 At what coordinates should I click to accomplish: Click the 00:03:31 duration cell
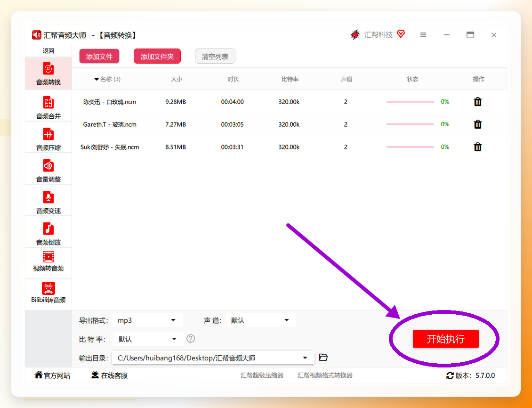click(233, 147)
